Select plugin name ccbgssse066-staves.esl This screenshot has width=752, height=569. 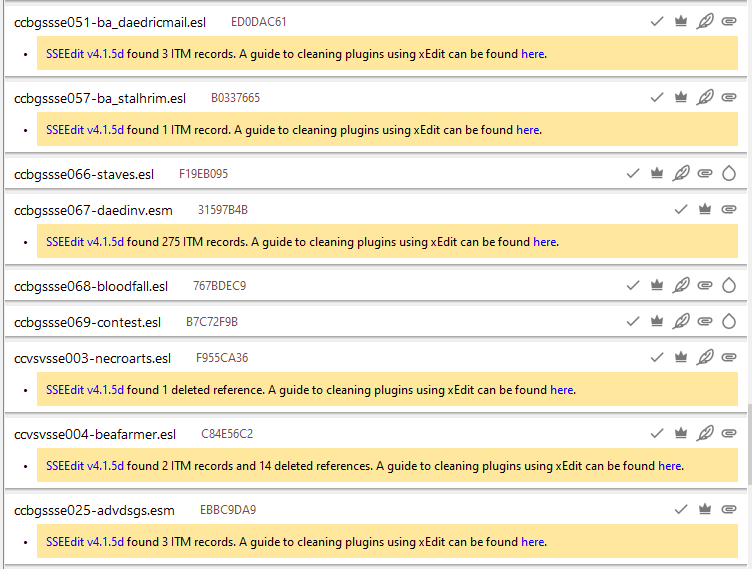[84, 175]
